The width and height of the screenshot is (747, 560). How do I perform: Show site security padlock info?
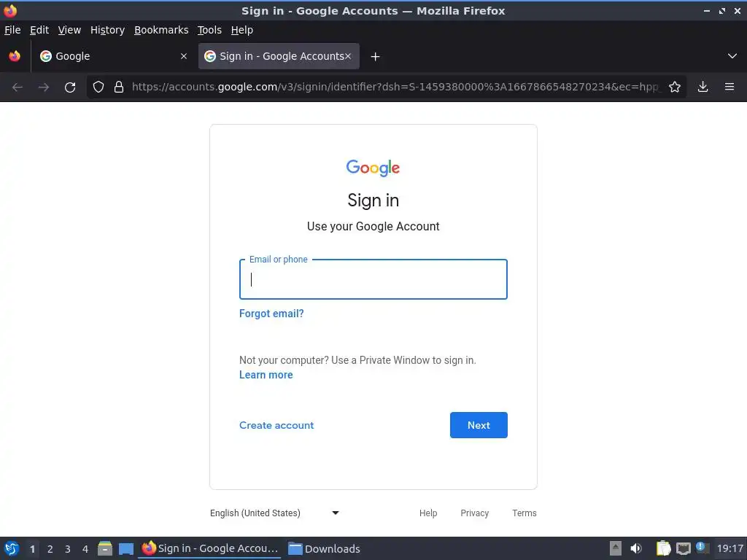click(x=119, y=87)
